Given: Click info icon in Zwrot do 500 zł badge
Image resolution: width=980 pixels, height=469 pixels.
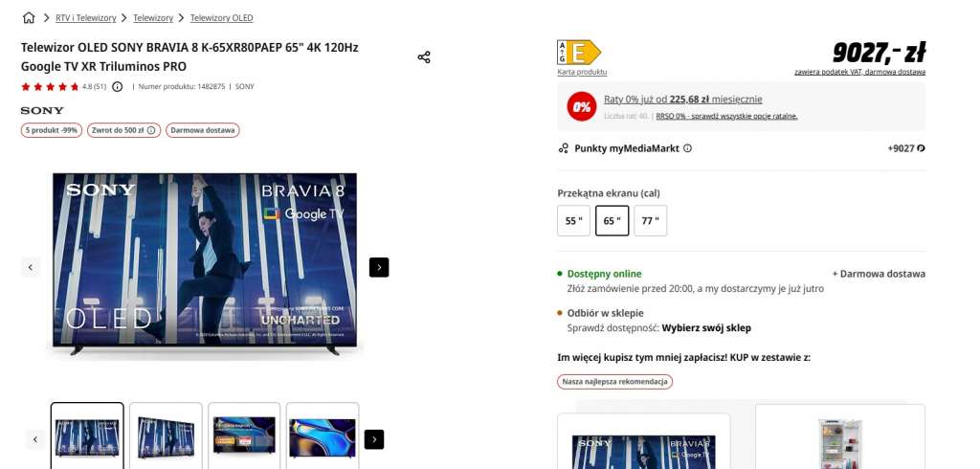Looking at the screenshot, I should 150,131.
